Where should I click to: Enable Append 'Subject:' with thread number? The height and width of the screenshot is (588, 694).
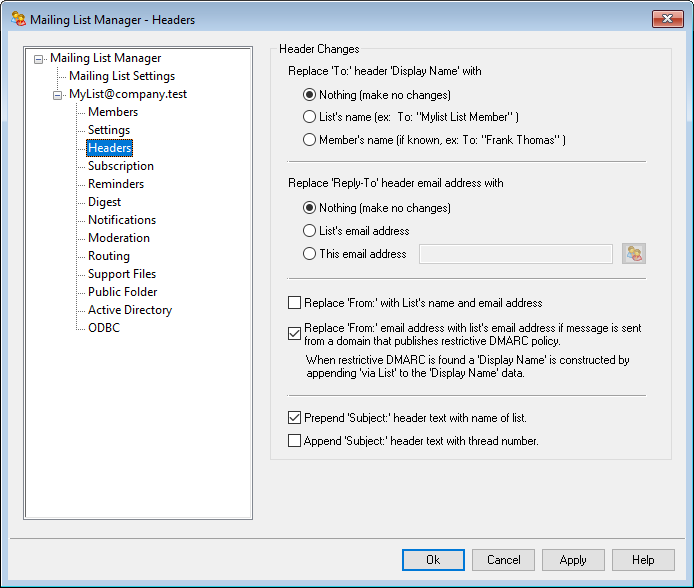point(294,440)
